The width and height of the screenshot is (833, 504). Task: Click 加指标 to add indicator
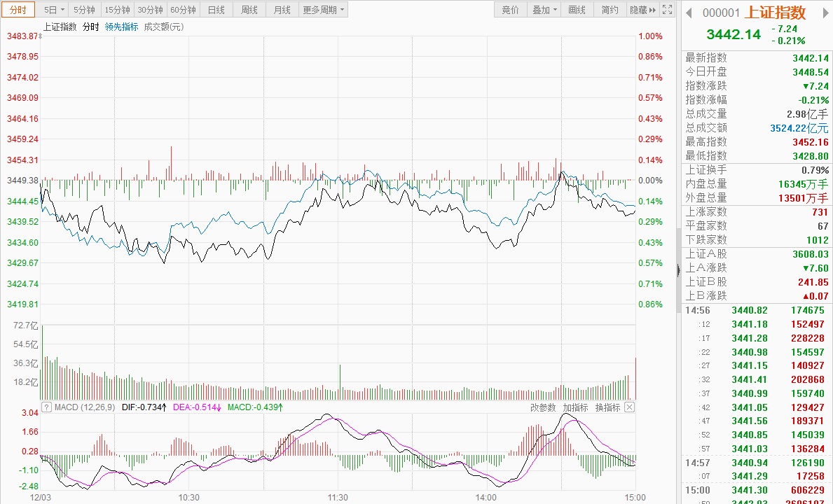(x=575, y=407)
